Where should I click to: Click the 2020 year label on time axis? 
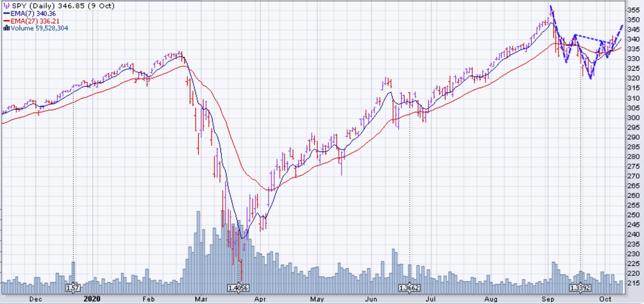click(92, 299)
